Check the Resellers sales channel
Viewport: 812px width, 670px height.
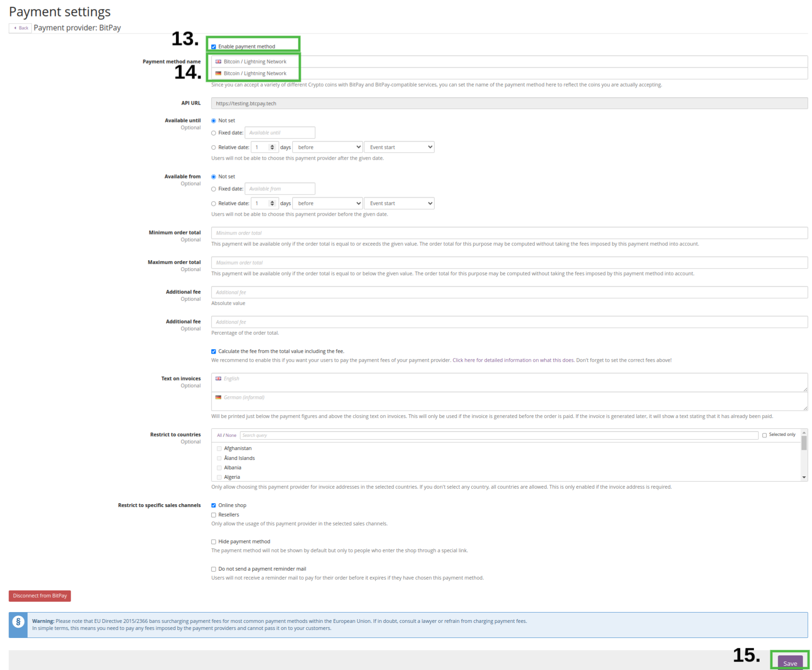pyautogui.click(x=213, y=515)
